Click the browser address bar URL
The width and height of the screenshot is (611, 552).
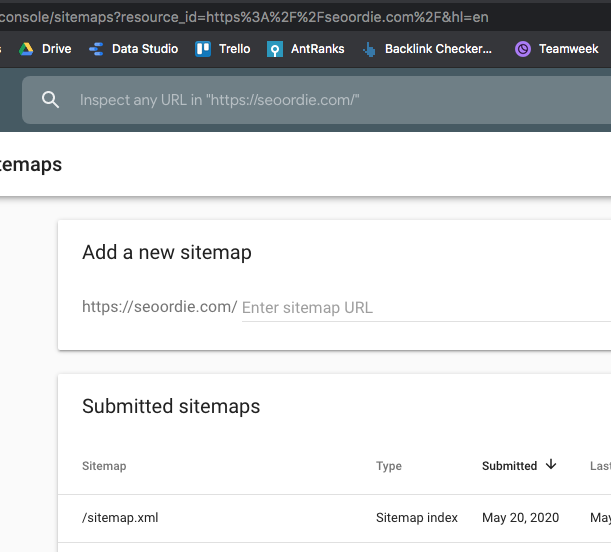(x=244, y=17)
